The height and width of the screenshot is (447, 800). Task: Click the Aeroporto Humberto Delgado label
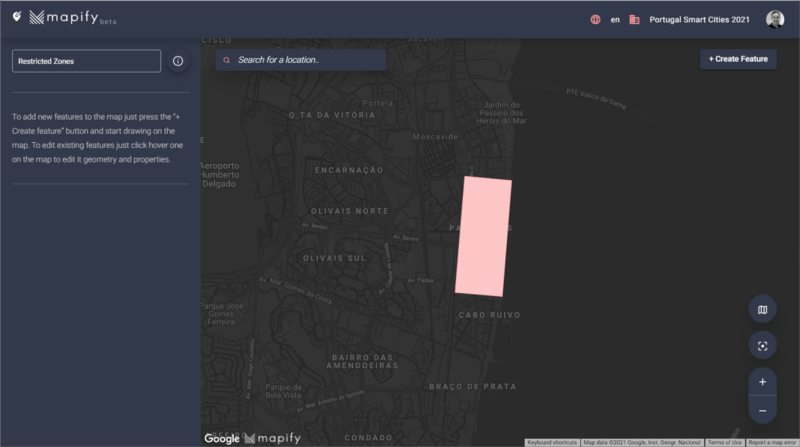pyautogui.click(x=219, y=175)
